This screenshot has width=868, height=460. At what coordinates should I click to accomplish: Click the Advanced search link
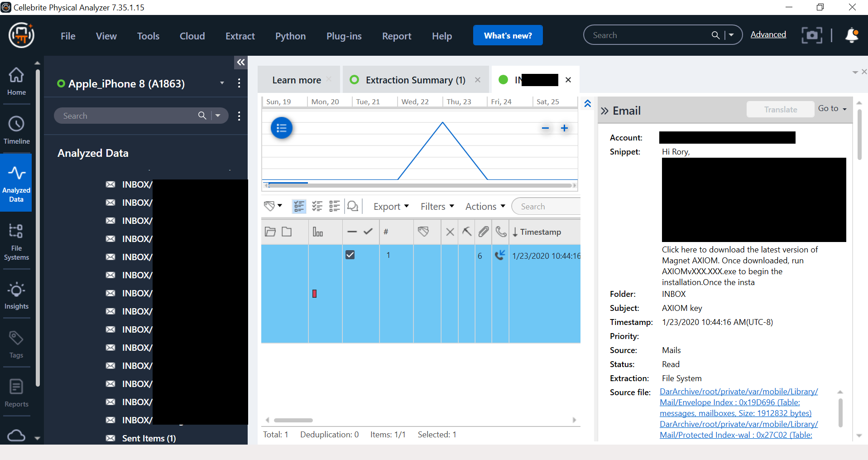pos(768,34)
